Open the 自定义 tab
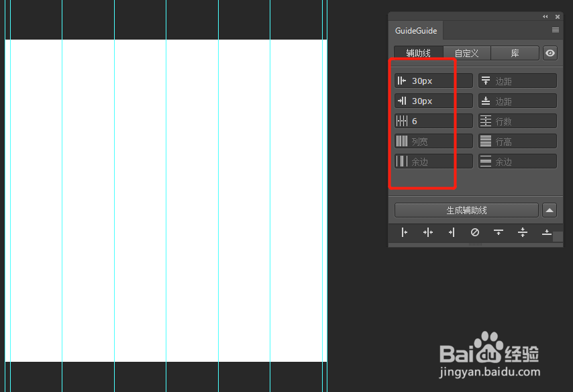Viewport: 573px width, 392px height. [467, 53]
